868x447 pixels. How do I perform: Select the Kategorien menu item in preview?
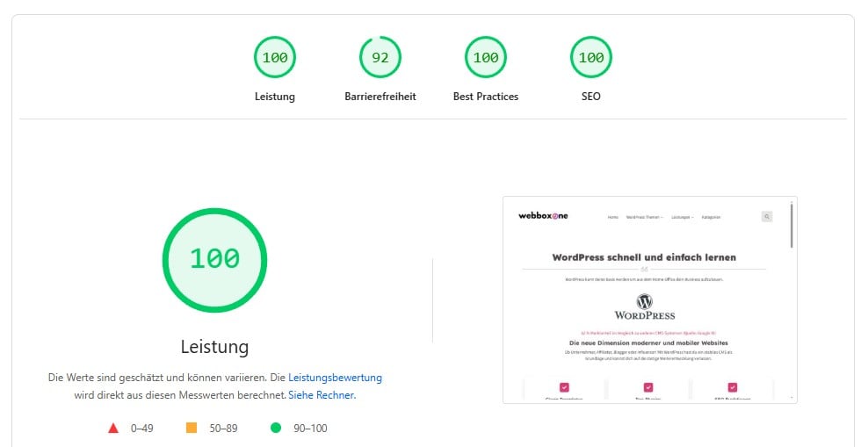coord(710,217)
